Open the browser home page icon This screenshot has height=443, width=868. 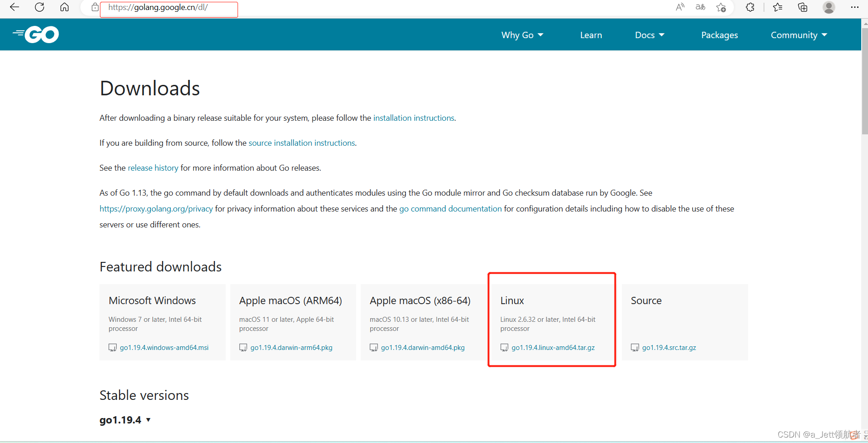[x=64, y=7]
